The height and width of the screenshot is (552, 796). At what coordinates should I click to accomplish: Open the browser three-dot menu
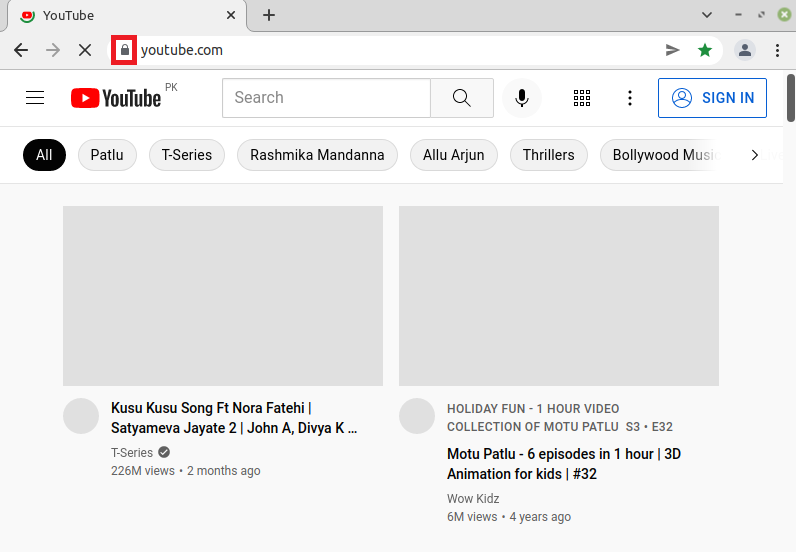coord(777,50)
